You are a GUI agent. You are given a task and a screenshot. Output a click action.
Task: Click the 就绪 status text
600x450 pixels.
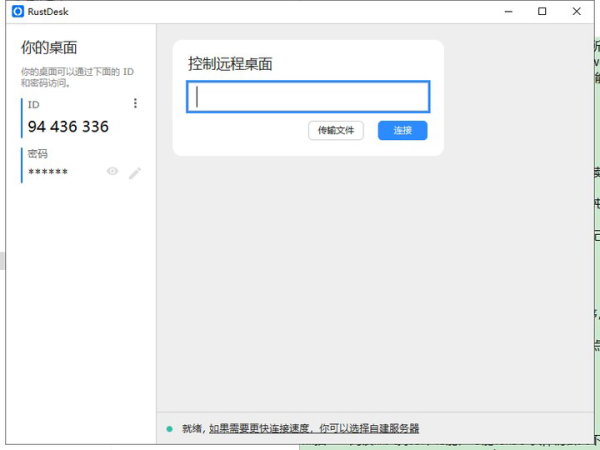pos(192,428)
